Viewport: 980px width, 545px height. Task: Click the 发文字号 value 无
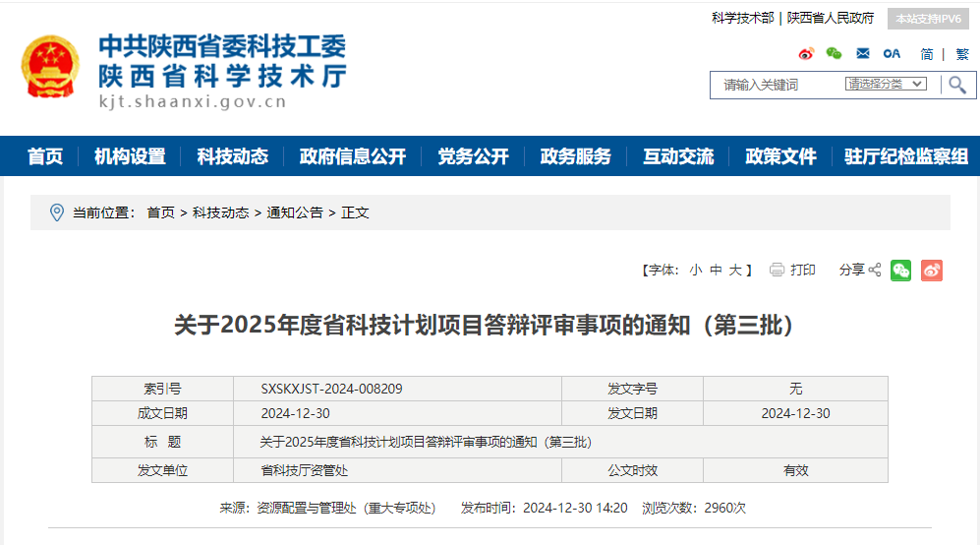click(795, 389)
